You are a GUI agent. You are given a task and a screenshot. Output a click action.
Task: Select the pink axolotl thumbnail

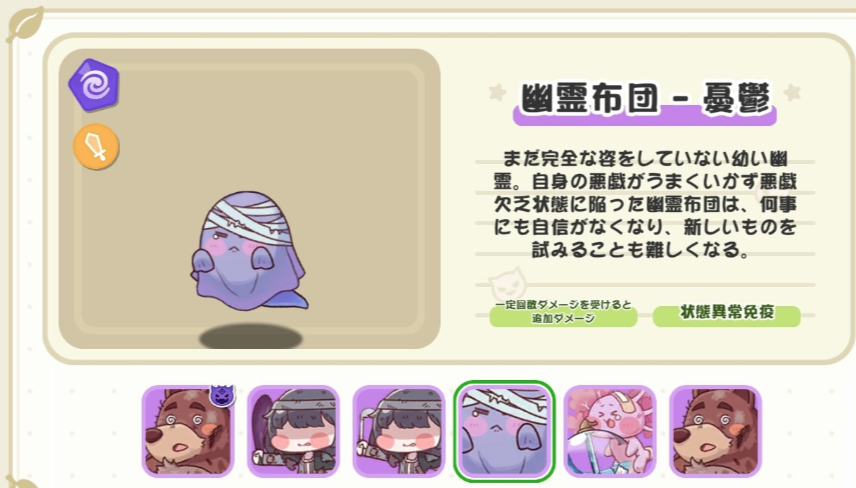click(610, 431)
